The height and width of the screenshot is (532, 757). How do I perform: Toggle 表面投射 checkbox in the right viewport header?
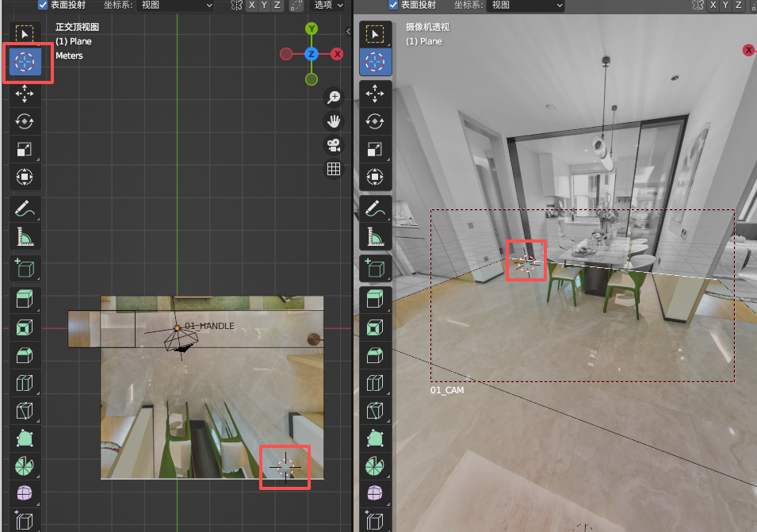coord(394,5)
